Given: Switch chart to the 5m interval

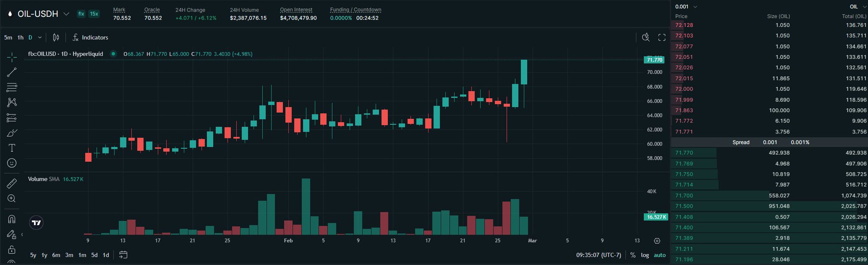Looking at the screenshot, I should (8, 37).
